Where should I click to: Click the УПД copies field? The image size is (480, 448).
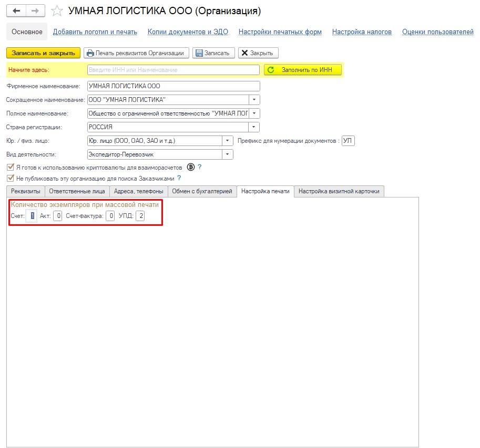140,216
